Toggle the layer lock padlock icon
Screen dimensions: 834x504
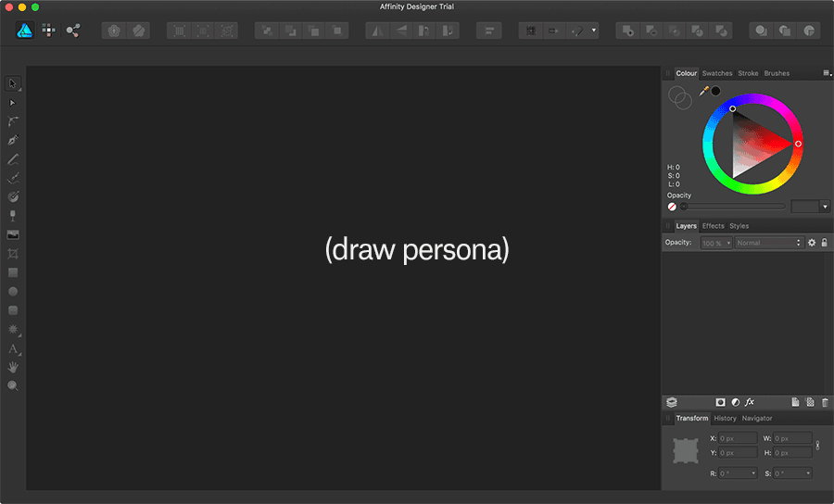pos(825,243)
